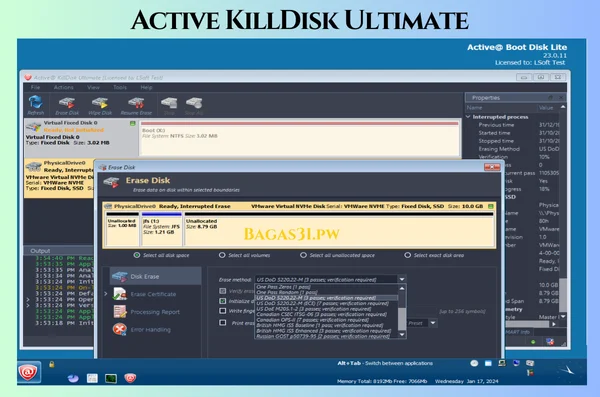Open the Disk Erase settings section

(x=156, y=276)
